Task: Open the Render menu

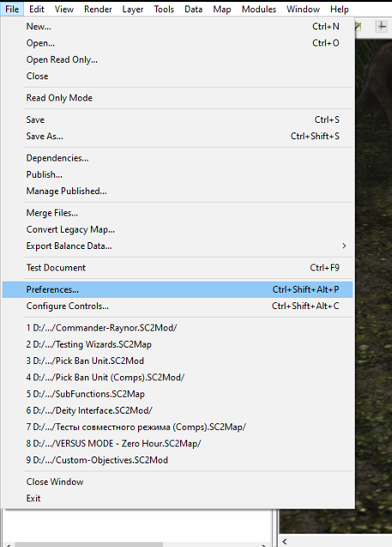Action: 98,9
